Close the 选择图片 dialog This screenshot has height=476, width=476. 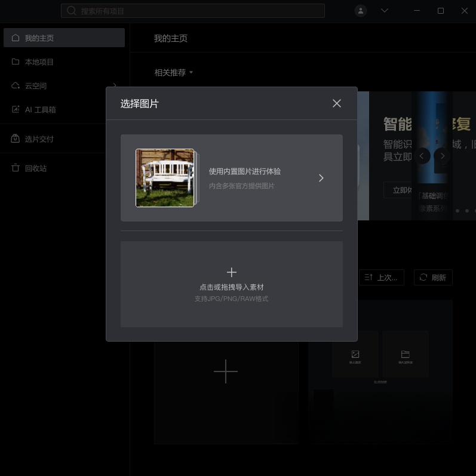pyautogui.click(x=337, y=103)
